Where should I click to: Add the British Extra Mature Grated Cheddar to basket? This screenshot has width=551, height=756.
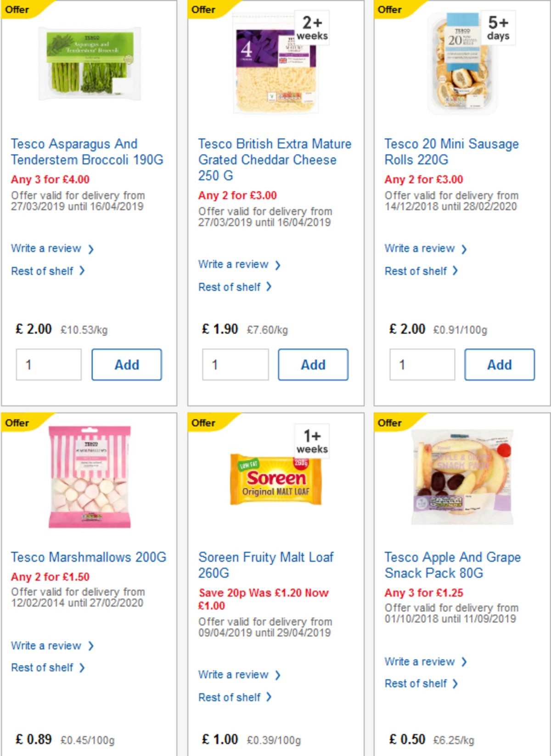pos(313,364)
